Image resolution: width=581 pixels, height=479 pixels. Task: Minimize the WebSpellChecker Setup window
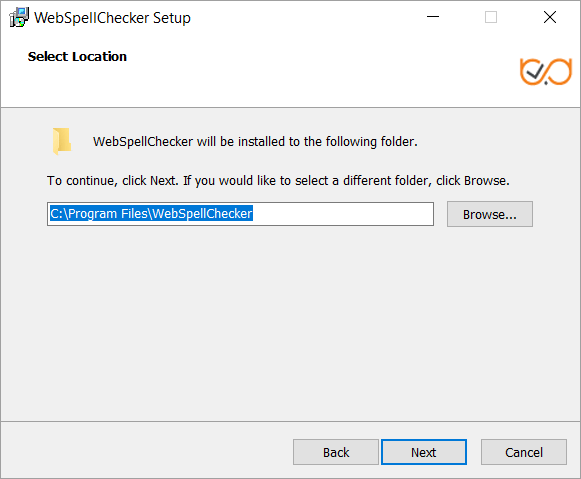tap(433, 17)
